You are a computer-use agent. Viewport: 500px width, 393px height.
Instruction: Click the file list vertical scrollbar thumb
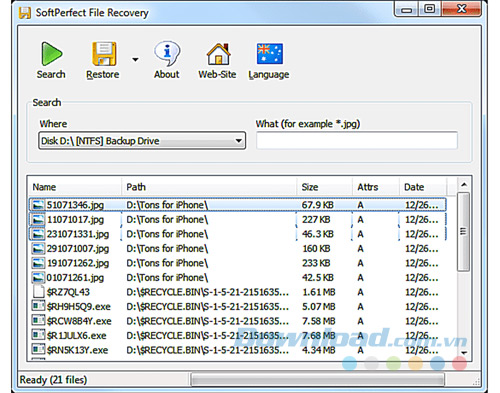[463, 232]
